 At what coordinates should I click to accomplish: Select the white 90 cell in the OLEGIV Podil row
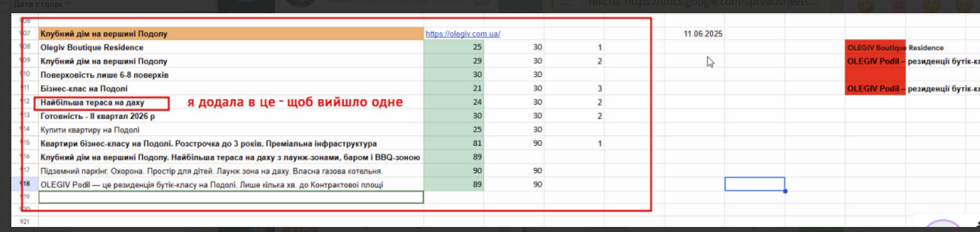[x=514, y=185]
